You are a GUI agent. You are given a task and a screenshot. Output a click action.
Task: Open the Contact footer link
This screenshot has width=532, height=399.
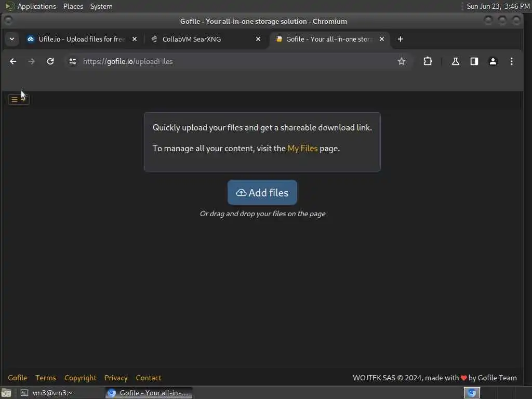pos(149,378)
